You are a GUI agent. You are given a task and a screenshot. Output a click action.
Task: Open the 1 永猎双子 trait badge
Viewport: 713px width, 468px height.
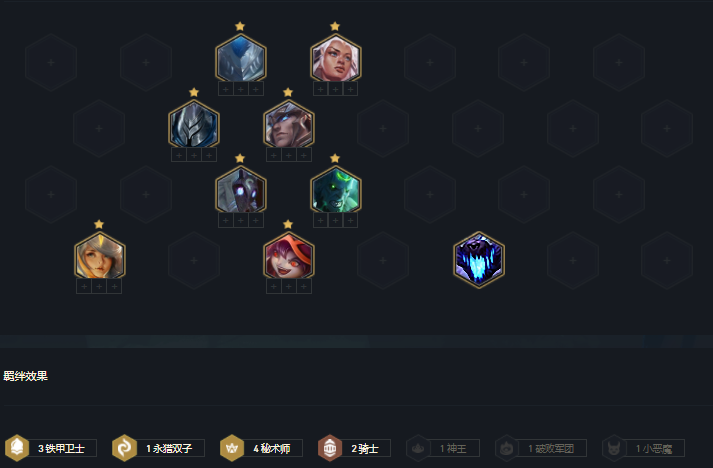(158, 448)
